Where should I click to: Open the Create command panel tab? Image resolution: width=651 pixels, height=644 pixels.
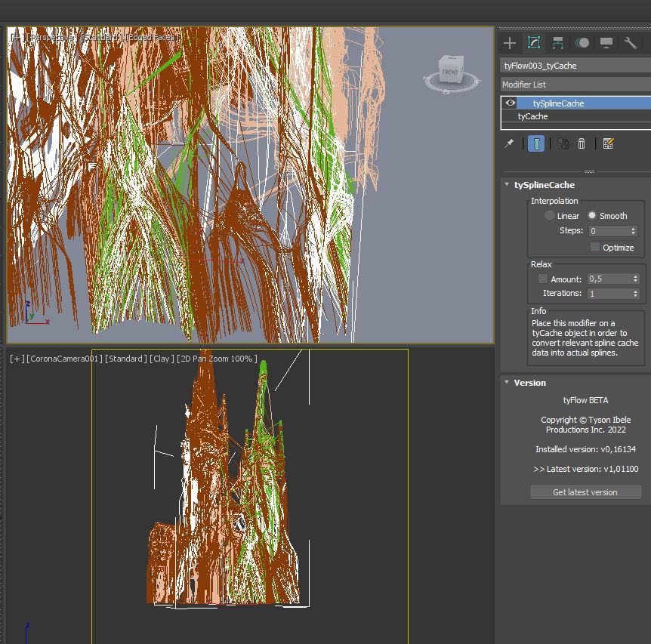pos(510,43)
